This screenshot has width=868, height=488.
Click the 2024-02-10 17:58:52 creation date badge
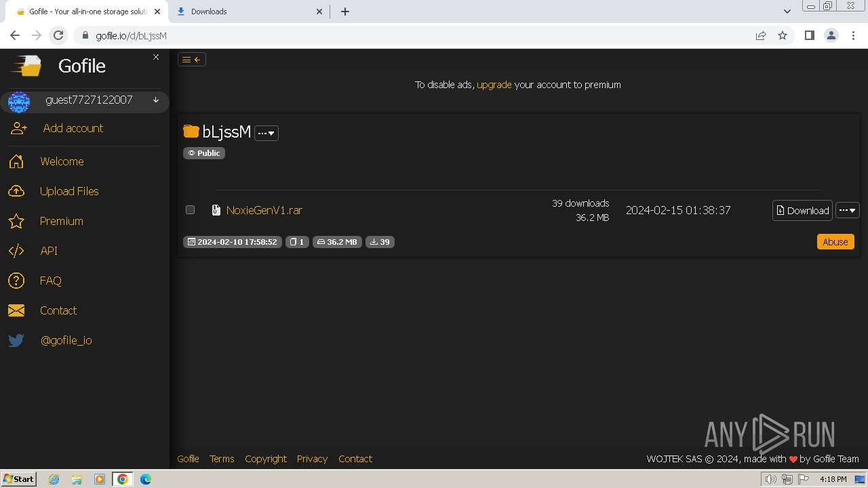[x=232, y=242]
